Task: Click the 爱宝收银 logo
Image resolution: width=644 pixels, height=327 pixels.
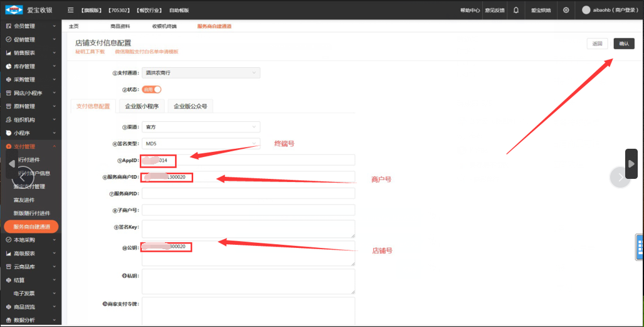Action: click(30, 10)
